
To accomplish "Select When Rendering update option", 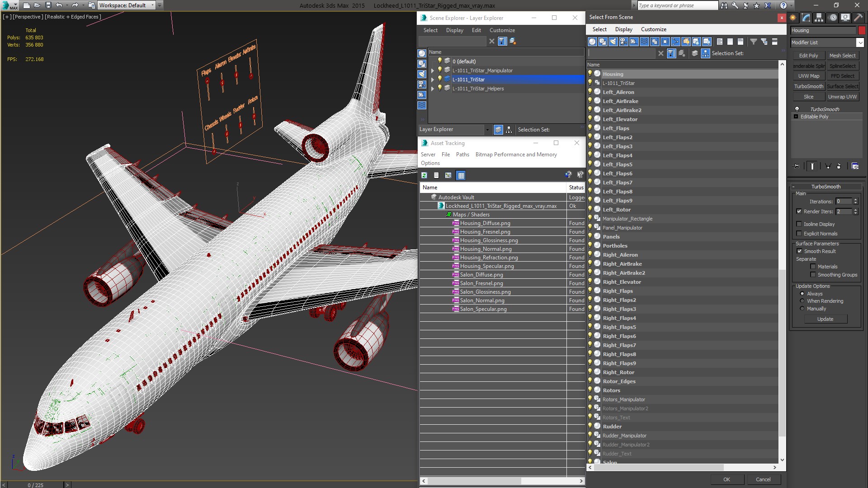I will tap(802, 301).
